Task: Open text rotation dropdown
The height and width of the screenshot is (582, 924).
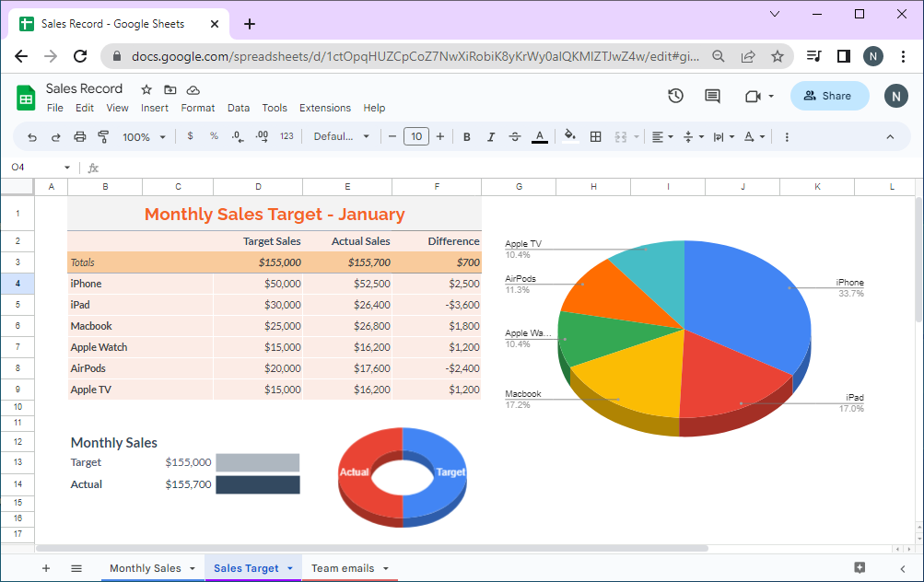Action: tap(754, 137)
